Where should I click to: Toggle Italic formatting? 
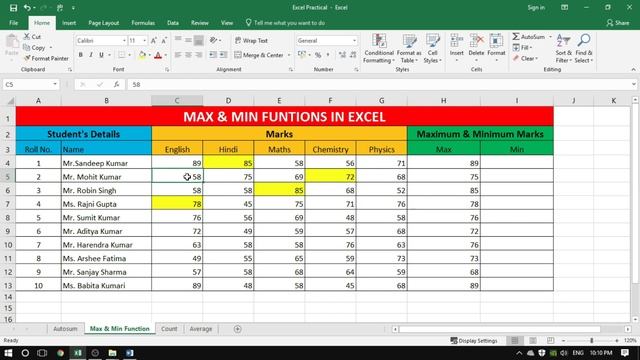[91, 55]
